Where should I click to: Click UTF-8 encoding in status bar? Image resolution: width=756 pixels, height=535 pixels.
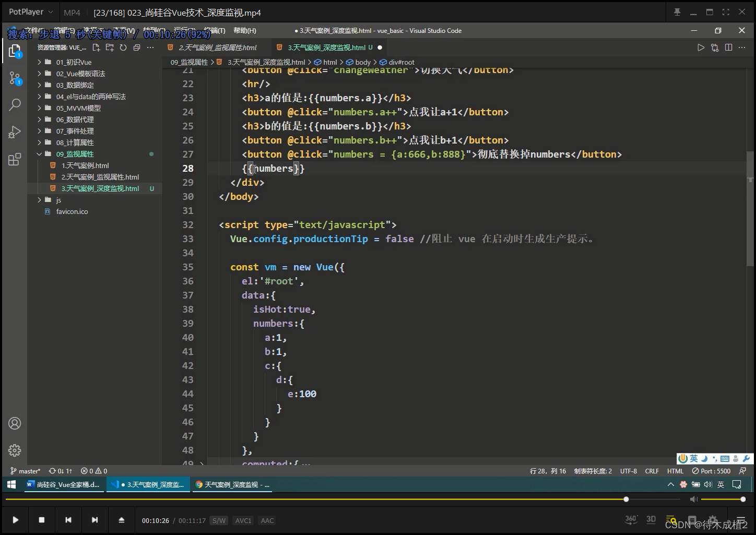tap(629, 471)
